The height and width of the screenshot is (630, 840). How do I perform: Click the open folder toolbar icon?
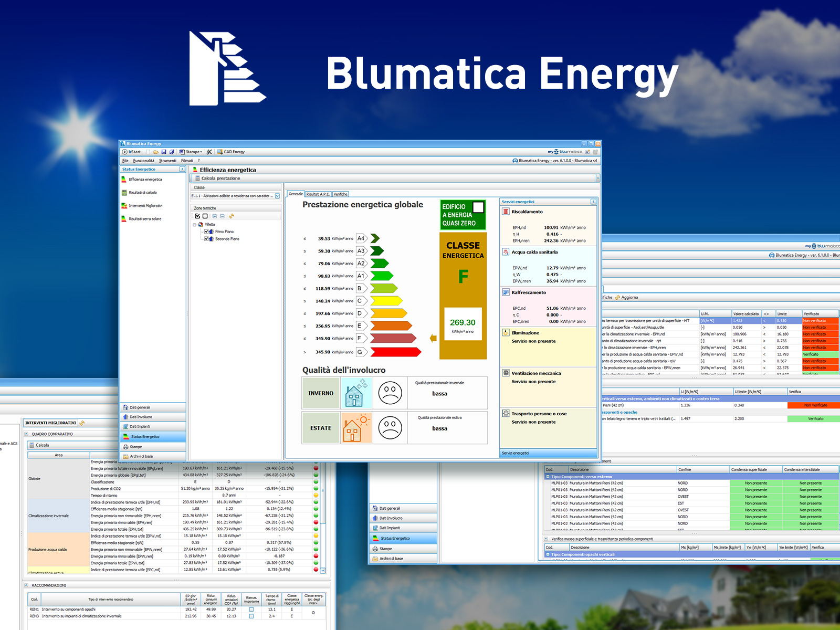coord(156,152)
